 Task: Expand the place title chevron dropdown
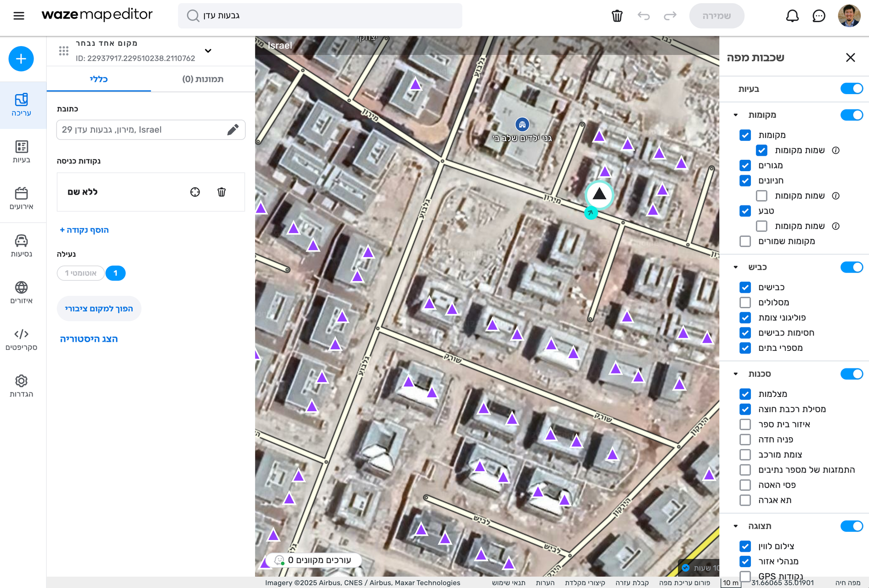208,51
